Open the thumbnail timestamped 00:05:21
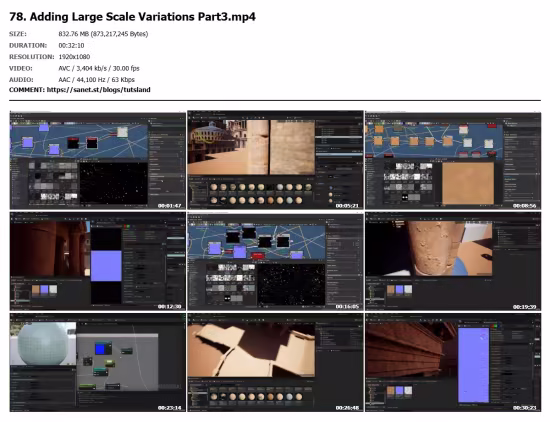550x422 pixels. click(275, 160)
